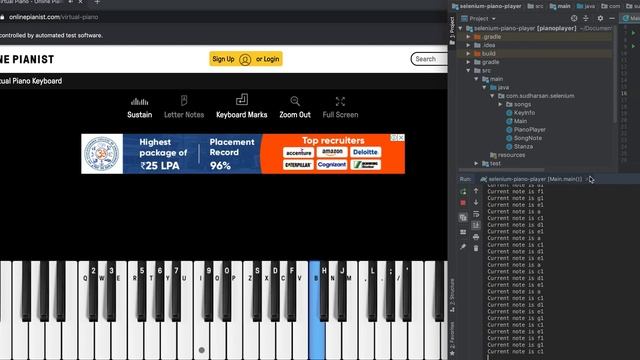
Task: Click the or Login link
Action: tap(268, 59)
